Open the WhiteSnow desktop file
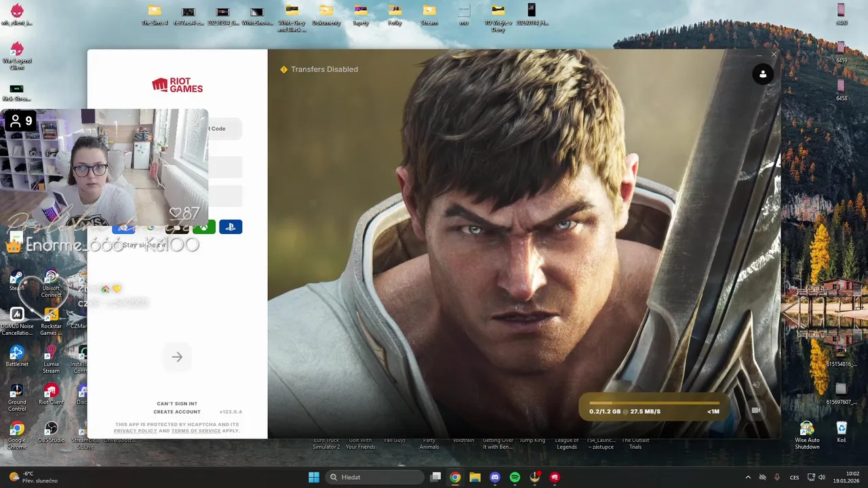Image resolution: width=868 pixels, height=488 pixels. click(257, 15)
